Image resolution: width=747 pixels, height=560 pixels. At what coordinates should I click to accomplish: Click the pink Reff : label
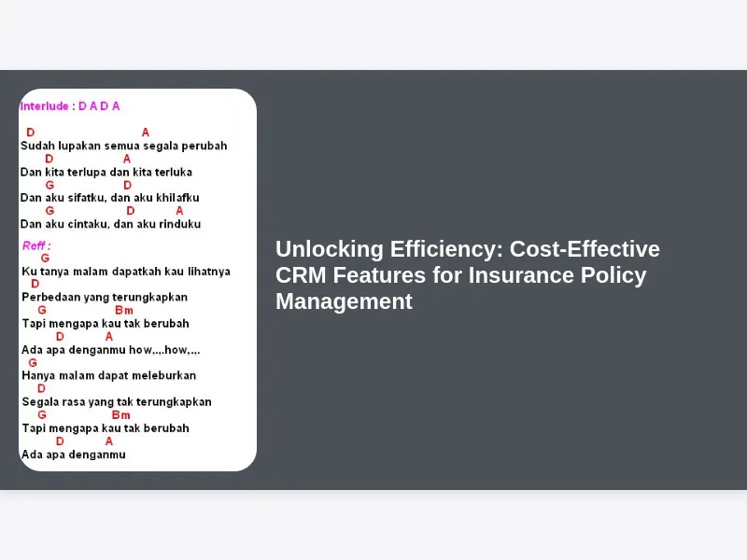click(36, 245)
